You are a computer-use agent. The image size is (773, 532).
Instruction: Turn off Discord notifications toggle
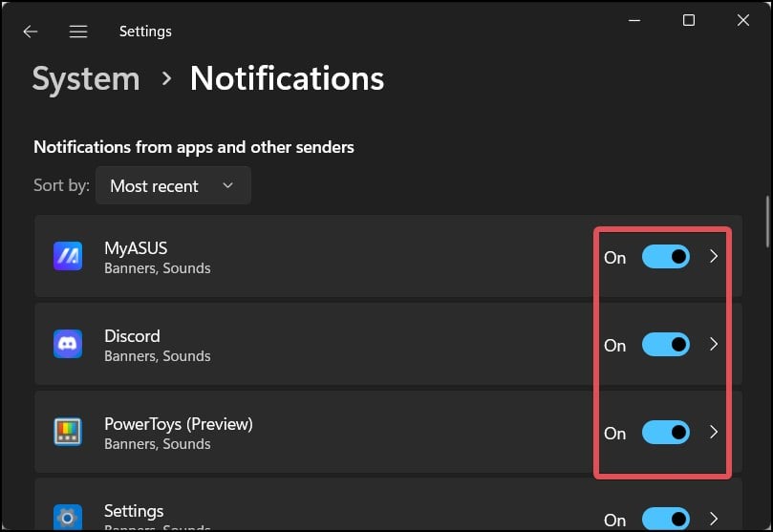(666, 345)
